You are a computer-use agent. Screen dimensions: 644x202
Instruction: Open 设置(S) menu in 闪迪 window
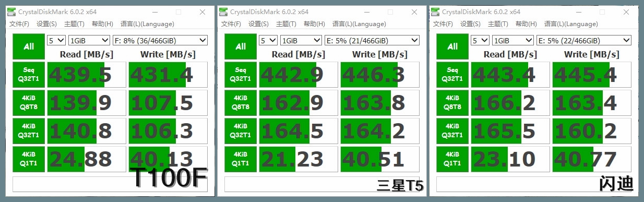pyautogui.click(x=470, y=24)
